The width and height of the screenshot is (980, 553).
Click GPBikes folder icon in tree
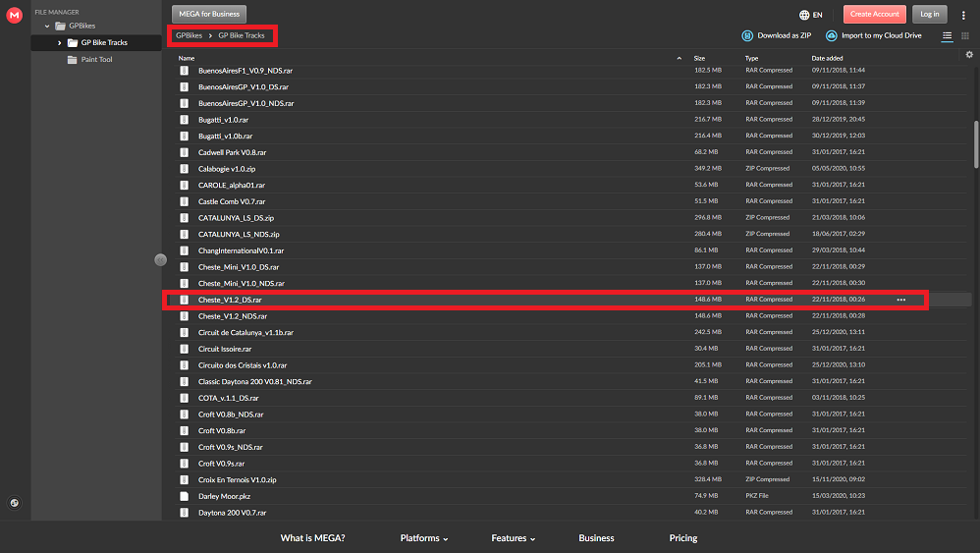(x=60, y=26)
